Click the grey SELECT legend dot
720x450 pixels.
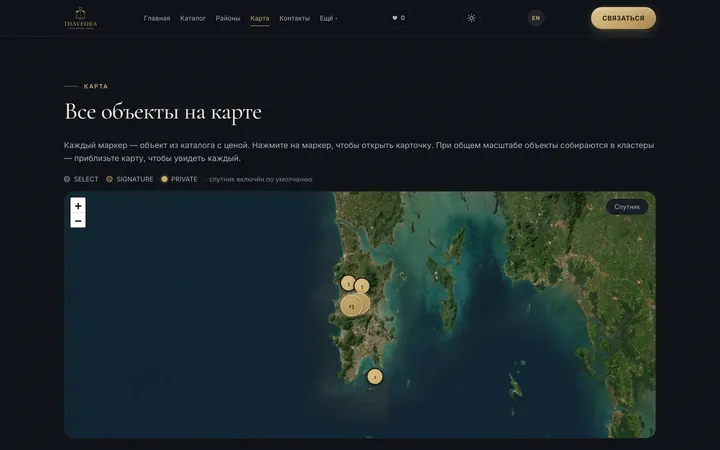point(67,179)
